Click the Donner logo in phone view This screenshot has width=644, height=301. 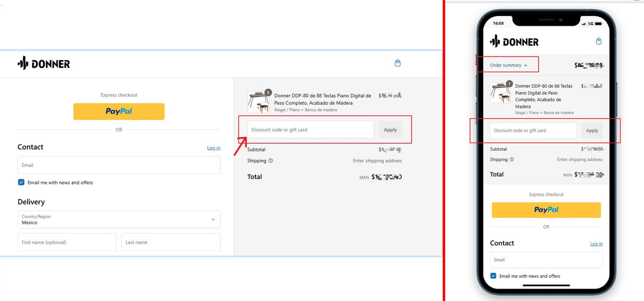point(514,41)
